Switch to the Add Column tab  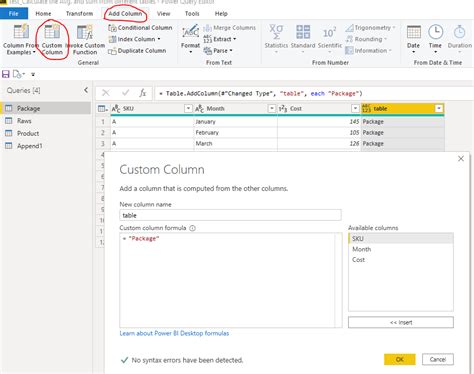coord(125,14)
